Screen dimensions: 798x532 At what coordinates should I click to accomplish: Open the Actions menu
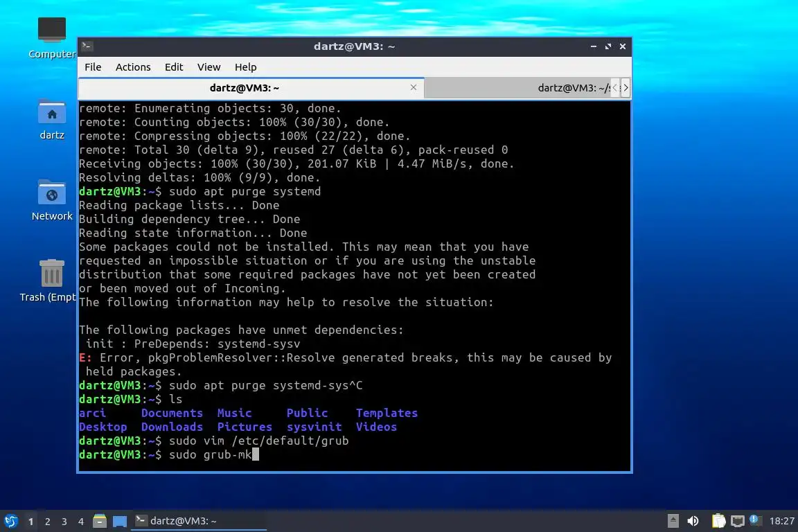pyautogui.click(x=133, y=67)
